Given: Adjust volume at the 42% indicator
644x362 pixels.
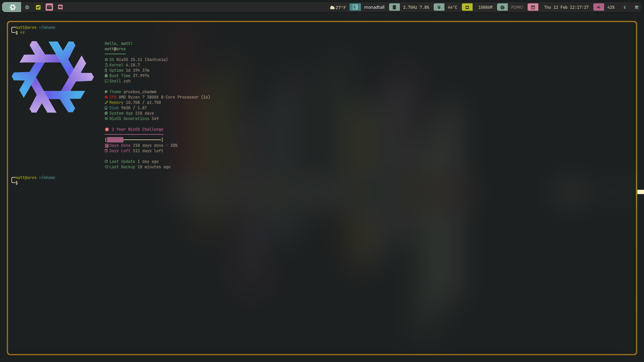Looking at the screenshot, I should pos(611,7).
